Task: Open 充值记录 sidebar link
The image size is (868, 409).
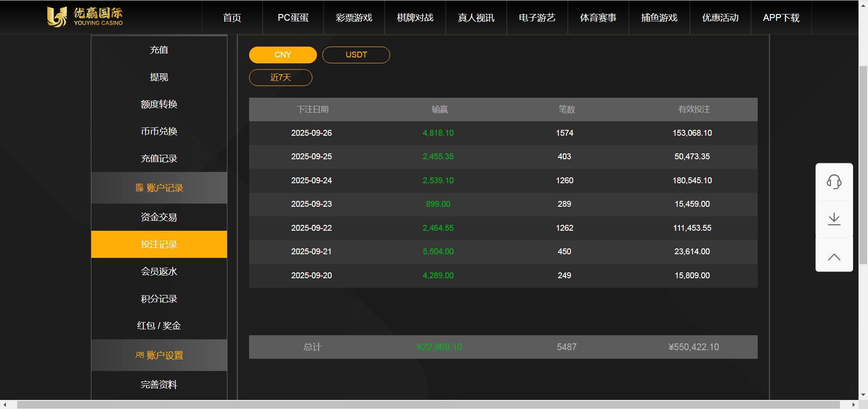Action: (159, 158)
